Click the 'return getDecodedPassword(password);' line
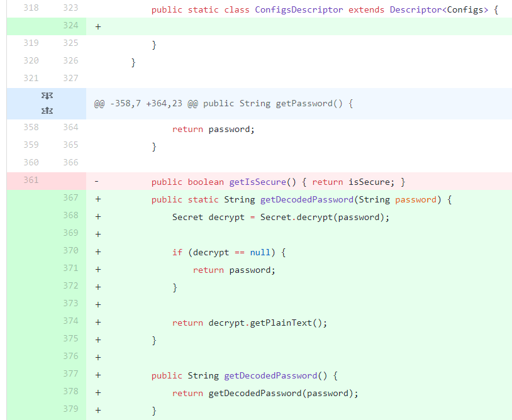 265,394
